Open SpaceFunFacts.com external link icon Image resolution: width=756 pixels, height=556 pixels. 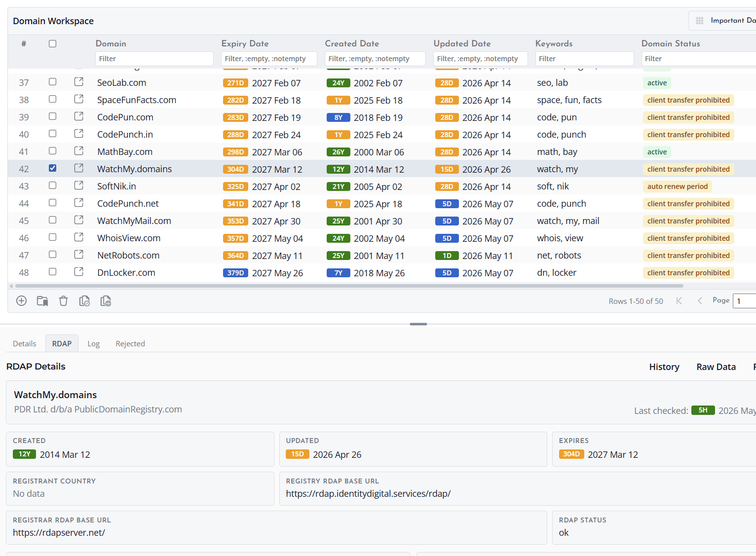pyautogui.click(x=78, y=99)
